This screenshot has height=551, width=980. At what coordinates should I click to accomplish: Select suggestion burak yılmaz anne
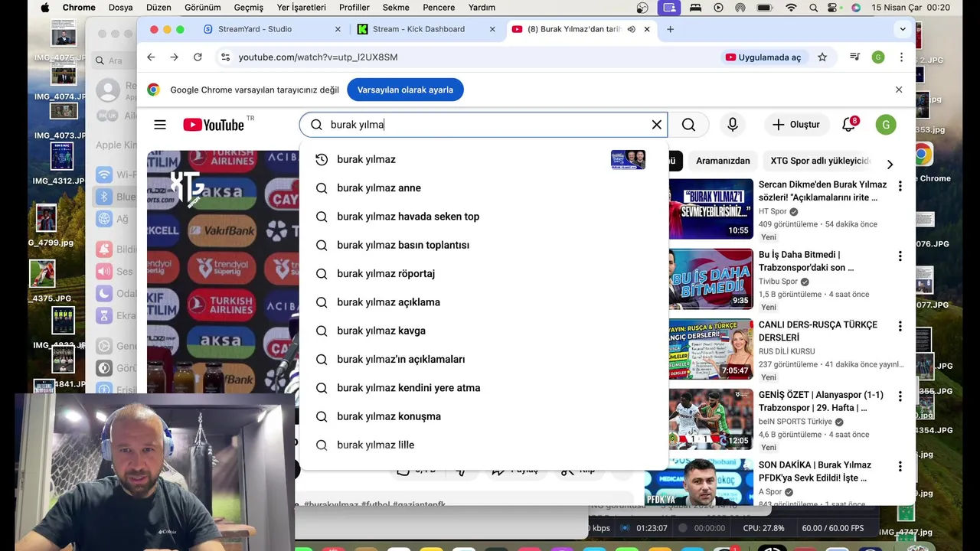click(x=483, y=188)
